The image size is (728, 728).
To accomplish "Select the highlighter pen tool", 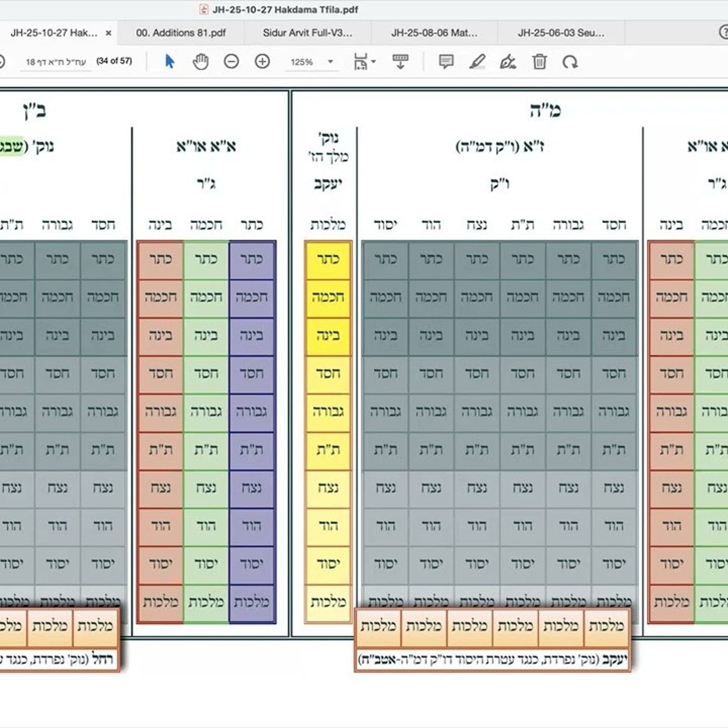I will (477, 62).
